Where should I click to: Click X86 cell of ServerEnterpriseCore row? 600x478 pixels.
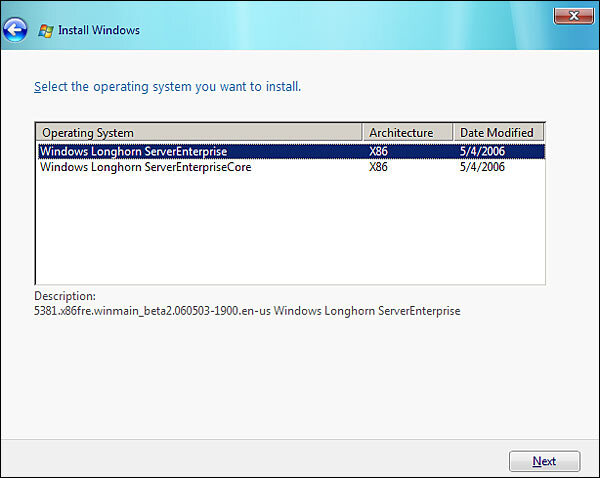[378, 167]
